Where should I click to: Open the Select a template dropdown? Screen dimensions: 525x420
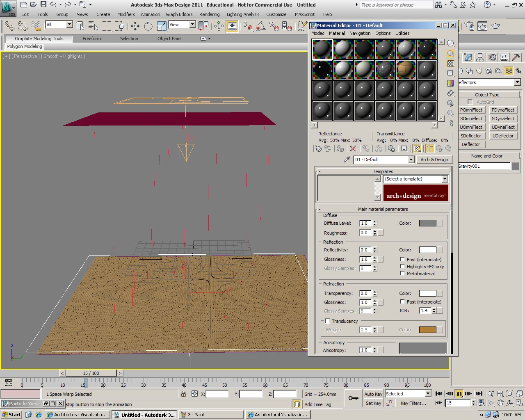445,179
